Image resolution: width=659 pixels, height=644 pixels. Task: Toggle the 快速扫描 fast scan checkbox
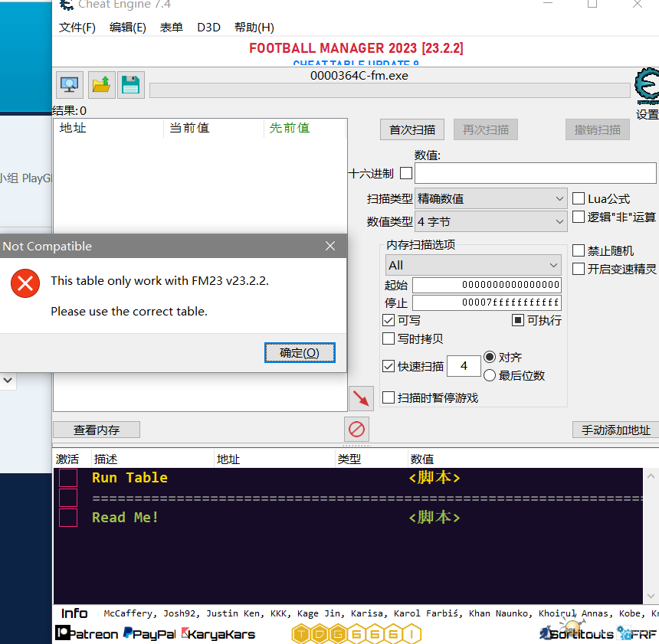pos(389,366)
